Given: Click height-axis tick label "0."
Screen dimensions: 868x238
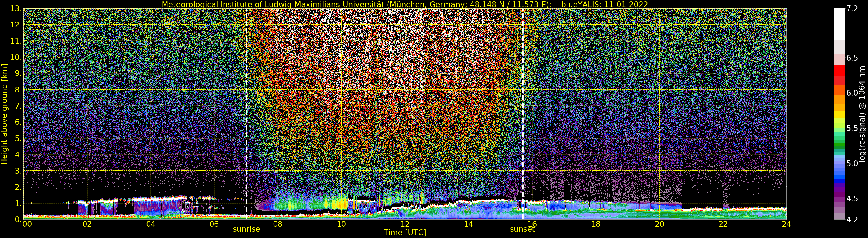Looking at the screenshot, I should (18, 219).
